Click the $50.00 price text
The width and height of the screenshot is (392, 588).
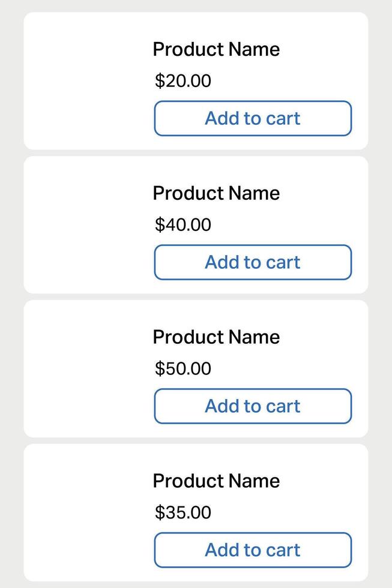tap(182, 368)
